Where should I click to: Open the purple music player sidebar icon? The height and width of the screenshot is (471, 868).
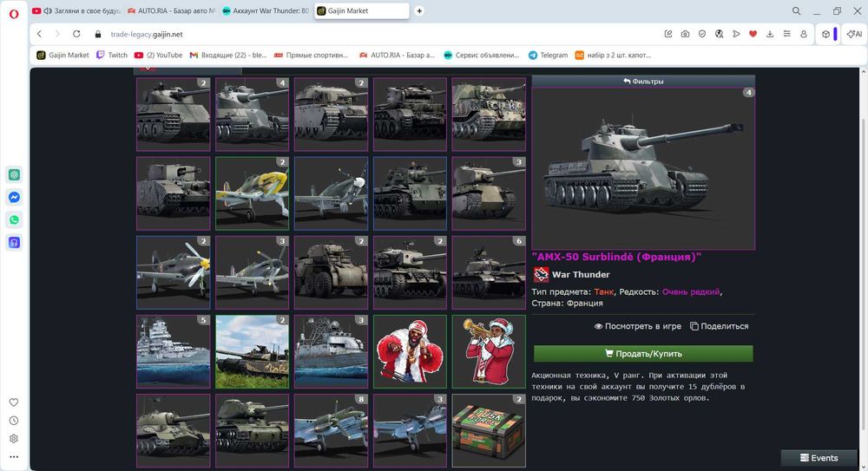(15, 242)
